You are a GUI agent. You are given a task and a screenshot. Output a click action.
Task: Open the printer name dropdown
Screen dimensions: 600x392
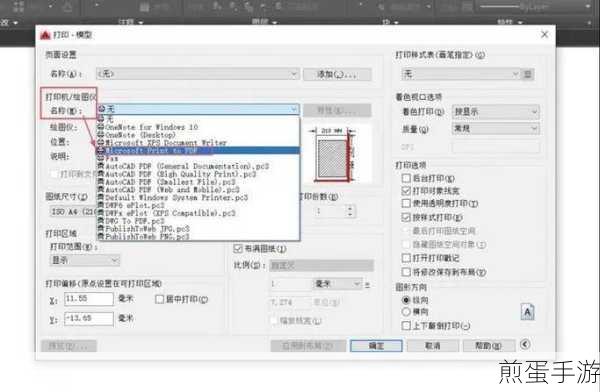coord(197,109)
